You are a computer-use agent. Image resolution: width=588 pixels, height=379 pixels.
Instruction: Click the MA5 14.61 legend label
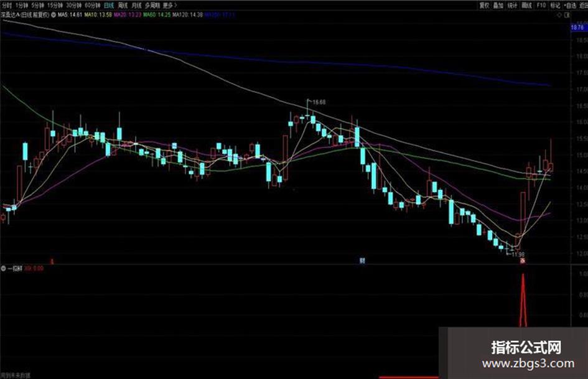tap(70, 15)
